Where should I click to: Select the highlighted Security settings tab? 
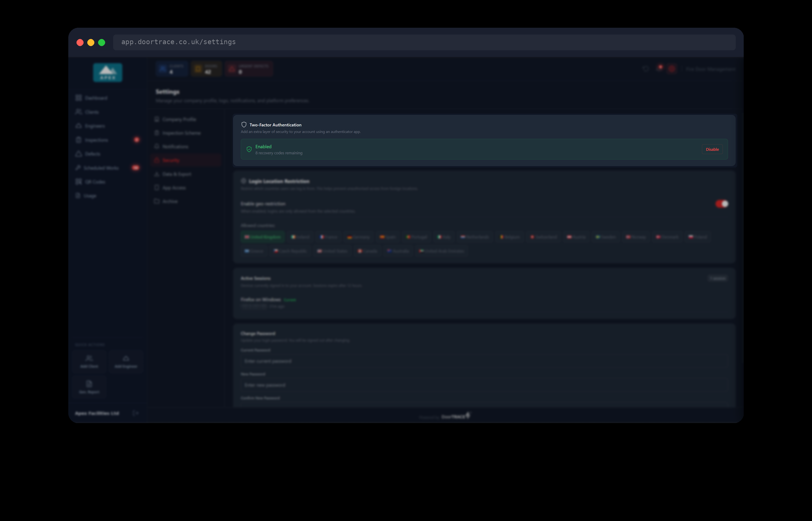pos(186,160)
